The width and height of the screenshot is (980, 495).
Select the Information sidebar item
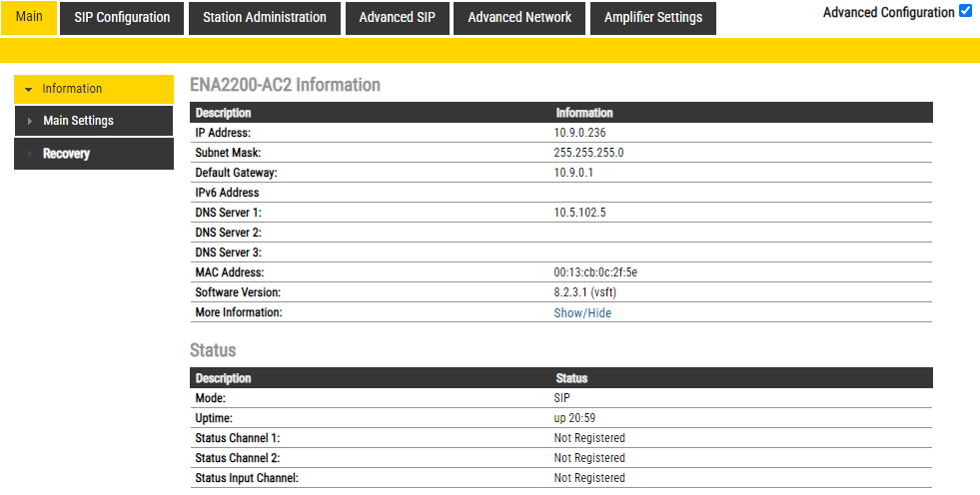click(x=72, y=89)
